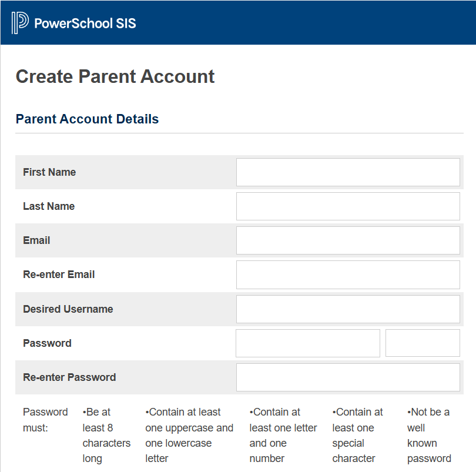
Task: Click the First Name input field
Action: (347, 172)
